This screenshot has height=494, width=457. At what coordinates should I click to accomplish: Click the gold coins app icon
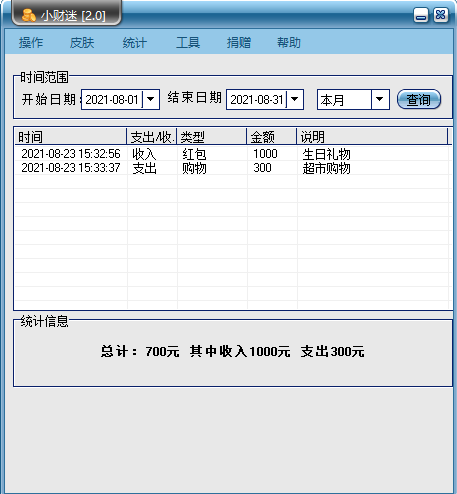click(x=29, y=15)
